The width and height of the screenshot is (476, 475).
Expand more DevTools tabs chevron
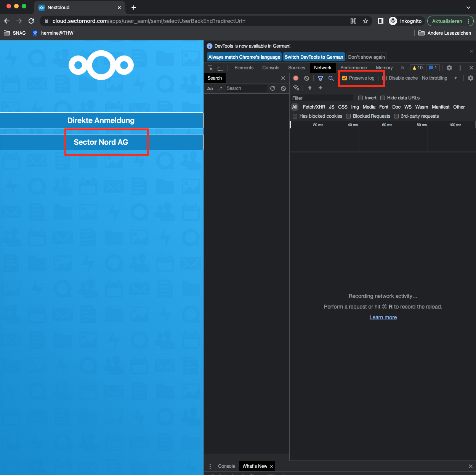pyautogui.click(x=402, y=68)
